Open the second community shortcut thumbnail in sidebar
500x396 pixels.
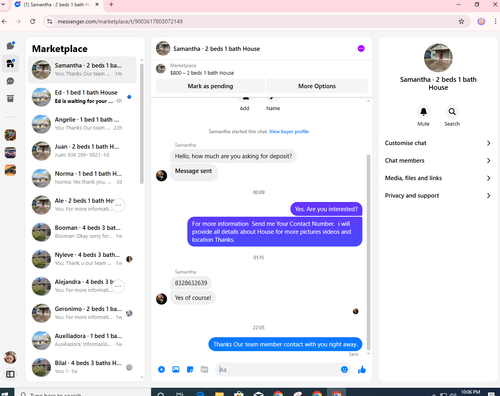point(10,153)
